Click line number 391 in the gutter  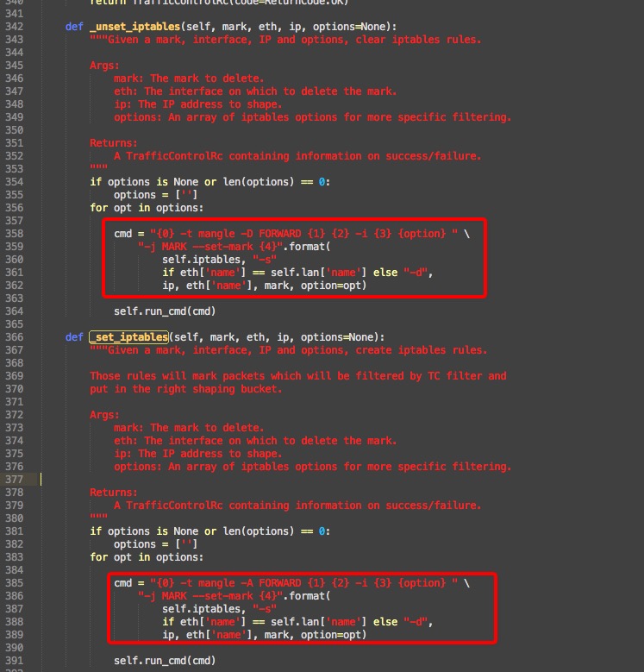(14, 661)
